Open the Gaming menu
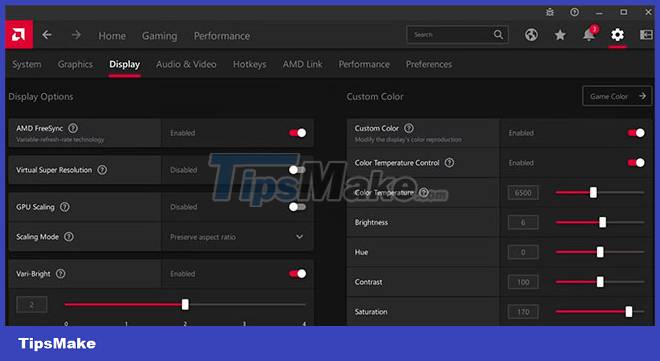The image size is (660, 361). pos(160,36)
